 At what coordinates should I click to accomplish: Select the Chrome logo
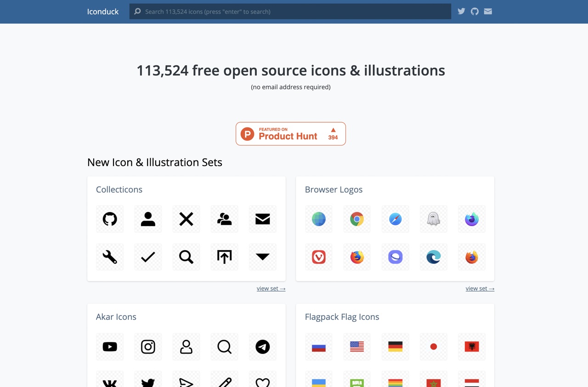pyautogui.click(x=357, y=219)
